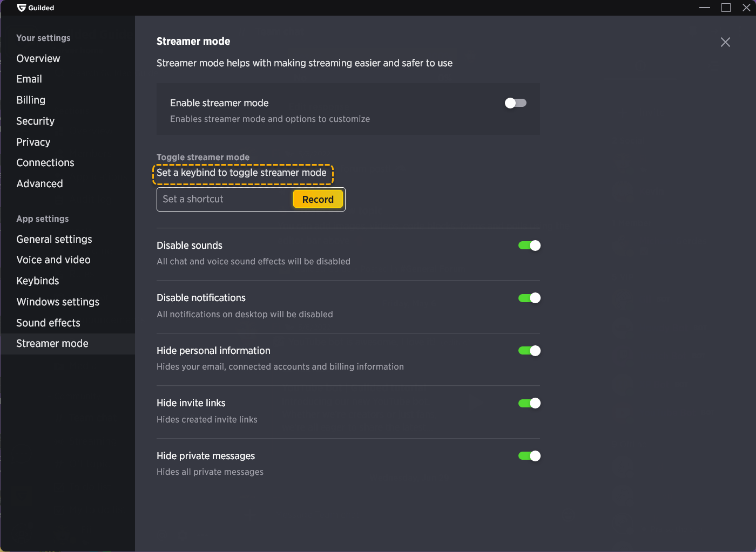
Task: Close the settings panel with X icon
Action: (725, 42)
